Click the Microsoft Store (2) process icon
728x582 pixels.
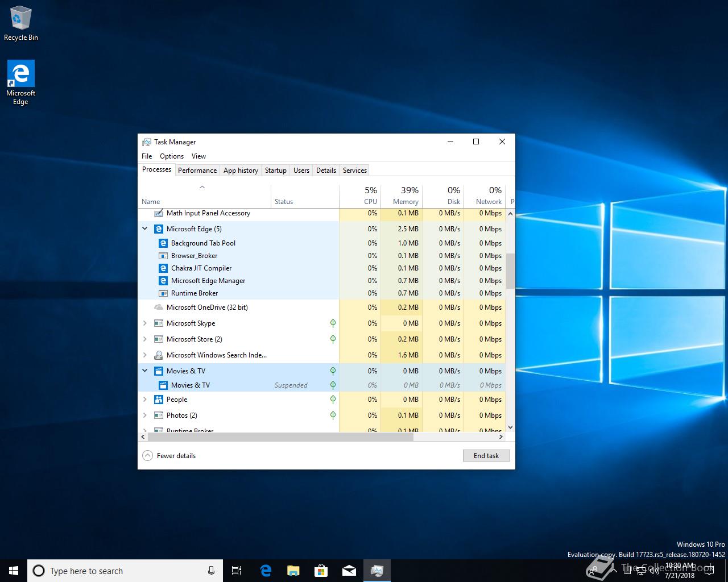pos(159,339)
